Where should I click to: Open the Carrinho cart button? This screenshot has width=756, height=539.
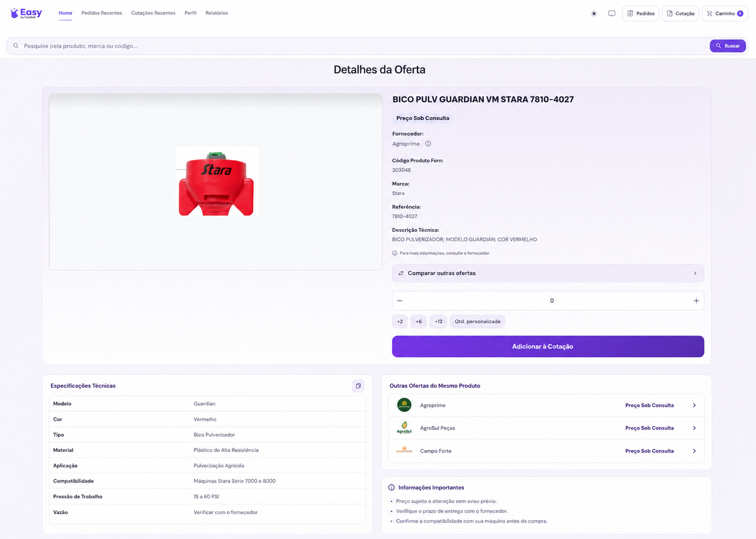click(725, 14)
